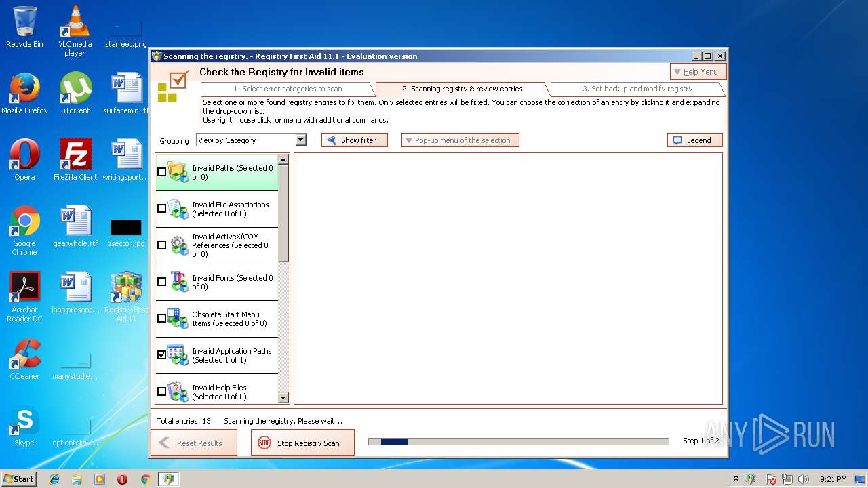
Task: Check the Invalid File Associations checkbox
Action: 161,209
